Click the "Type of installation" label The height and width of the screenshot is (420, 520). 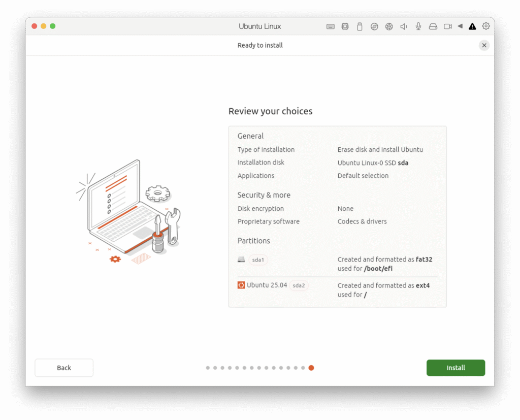pos(266,150)
